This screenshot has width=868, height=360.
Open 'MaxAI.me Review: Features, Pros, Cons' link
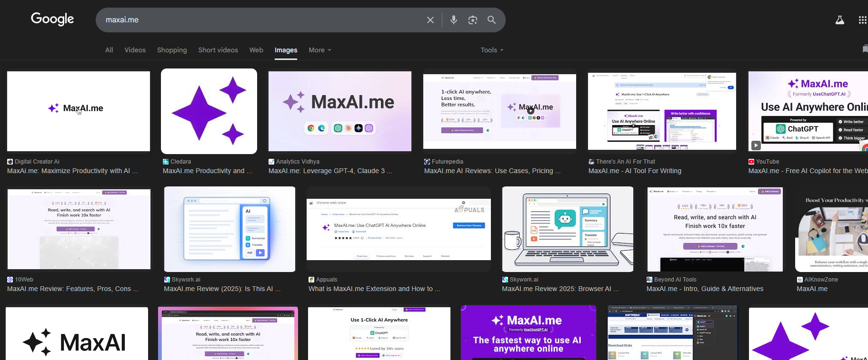[73, 289]
